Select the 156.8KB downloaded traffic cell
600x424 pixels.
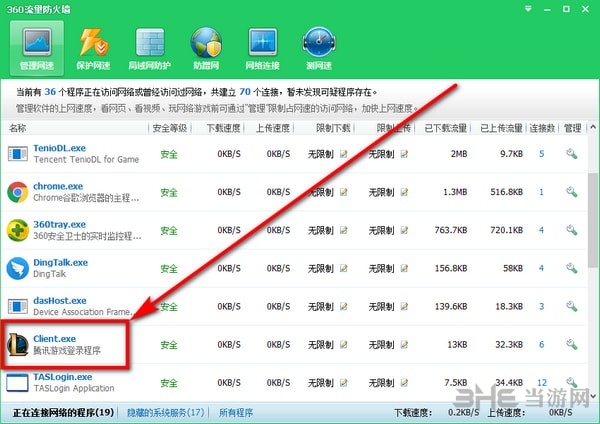pyautogui.click(x=451, y=268)
